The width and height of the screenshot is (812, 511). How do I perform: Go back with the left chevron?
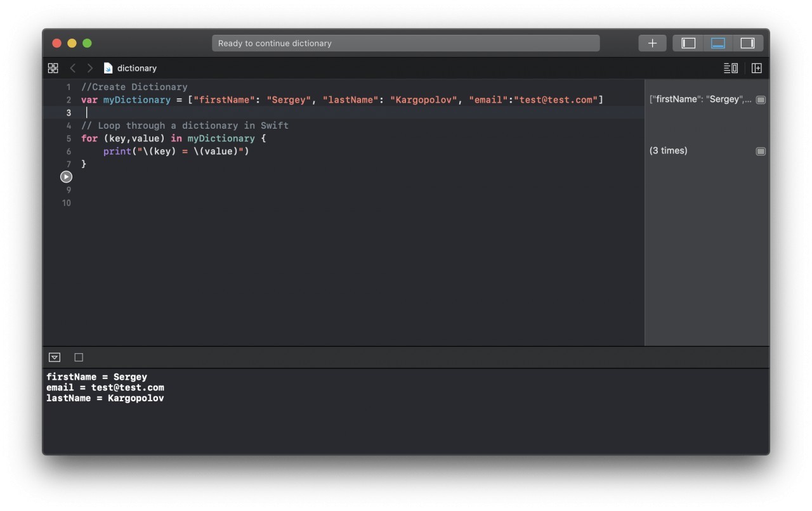(72, 68)
